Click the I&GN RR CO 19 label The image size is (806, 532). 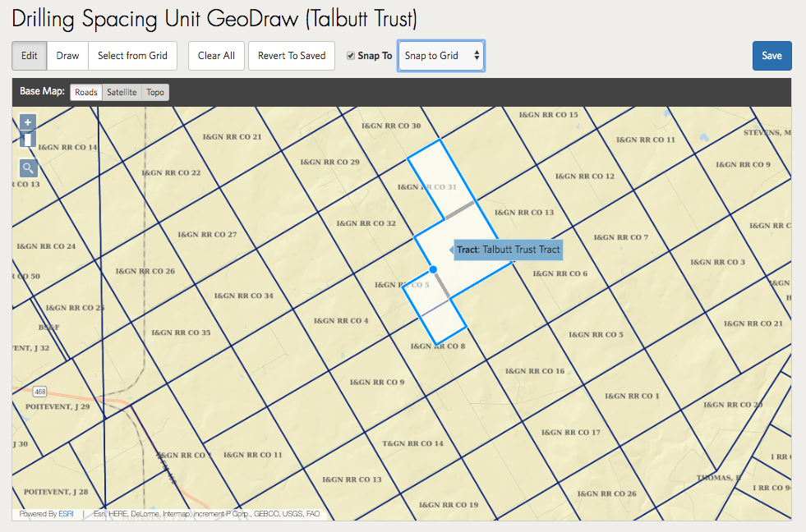coord(449,505)
